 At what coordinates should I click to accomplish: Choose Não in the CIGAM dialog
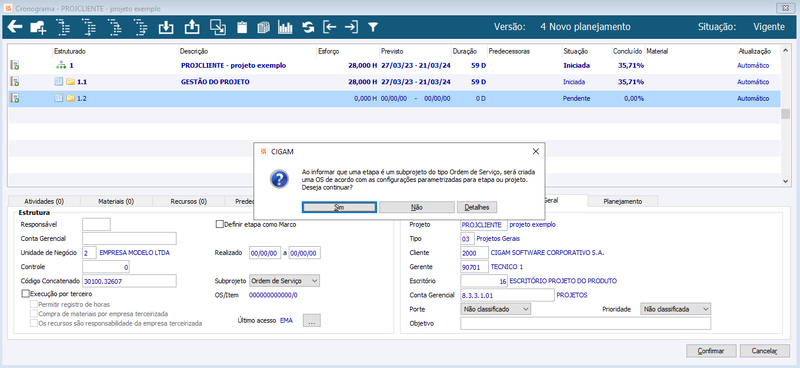point(417,207)
